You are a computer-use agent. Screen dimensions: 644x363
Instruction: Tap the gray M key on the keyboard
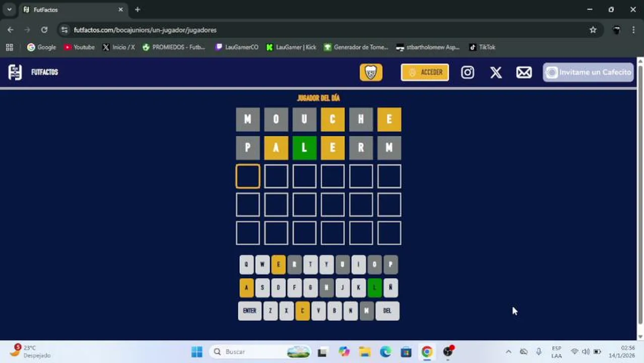[x=366, y=311]
